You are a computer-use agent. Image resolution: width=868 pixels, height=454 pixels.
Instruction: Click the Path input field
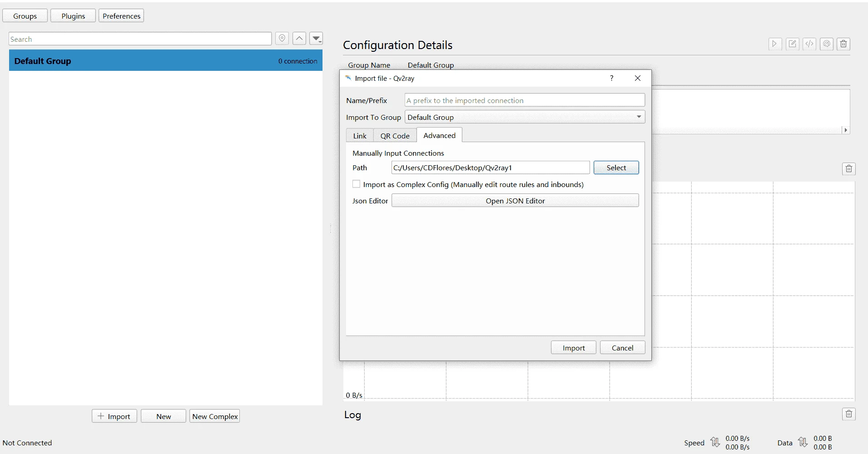tap(491, 168)
